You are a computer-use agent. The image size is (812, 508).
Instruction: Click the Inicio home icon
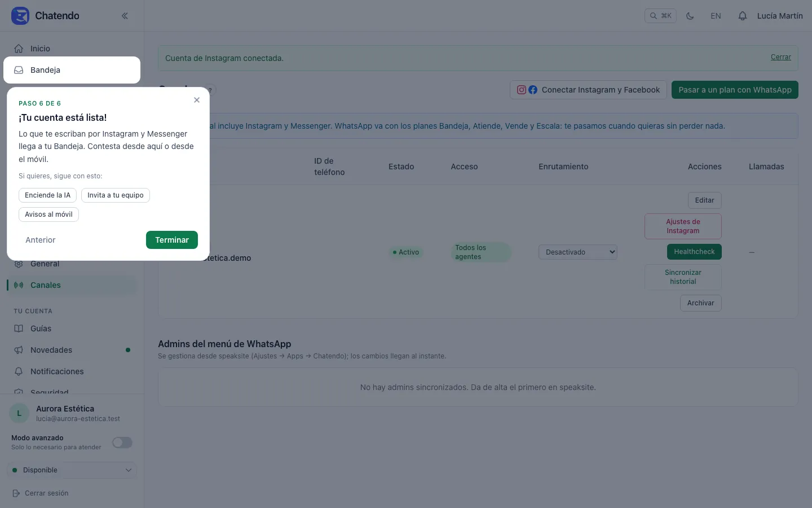pos(19,49)
